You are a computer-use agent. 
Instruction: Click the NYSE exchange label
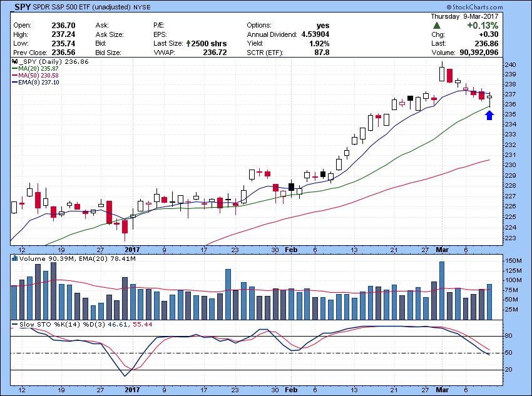tap(142, 7)
